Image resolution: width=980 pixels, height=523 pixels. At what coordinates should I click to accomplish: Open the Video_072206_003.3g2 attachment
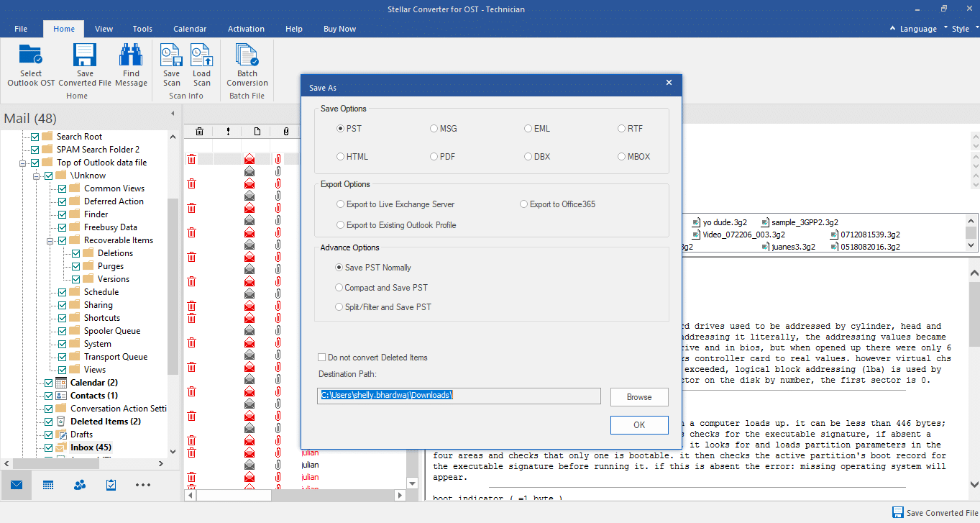pyautogui.click(x=738, y=235)
